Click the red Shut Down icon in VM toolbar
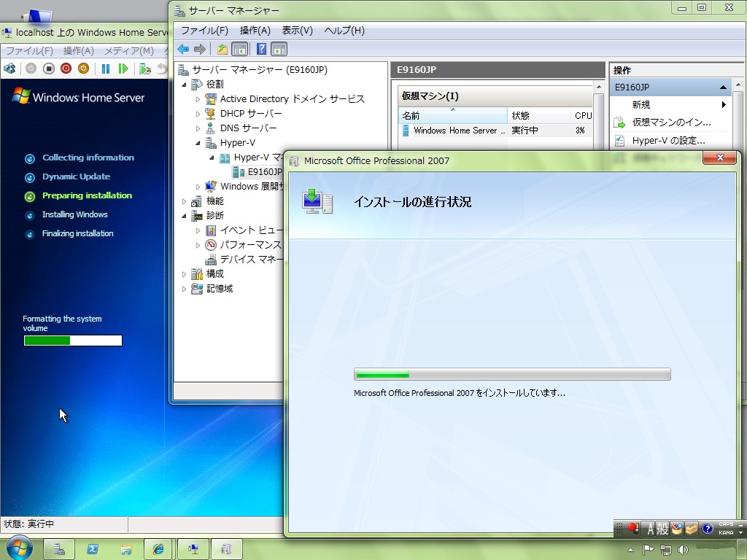 tap(66, 69)
